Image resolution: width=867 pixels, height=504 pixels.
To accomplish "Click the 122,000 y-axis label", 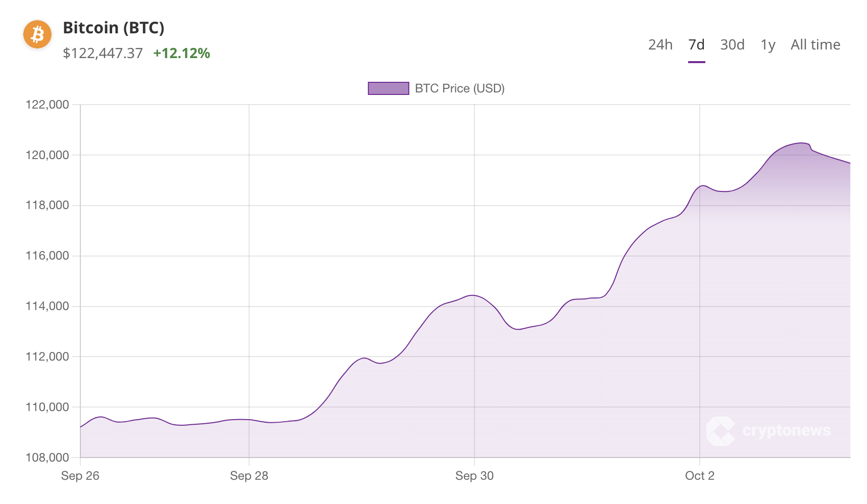I will pyautogui.click(x=47, y=105).
